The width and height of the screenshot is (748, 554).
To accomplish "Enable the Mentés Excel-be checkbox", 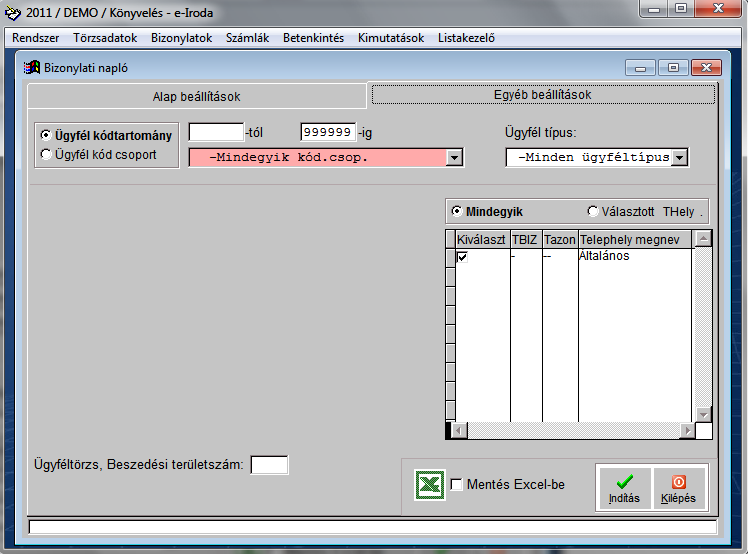I will [457, 485].
